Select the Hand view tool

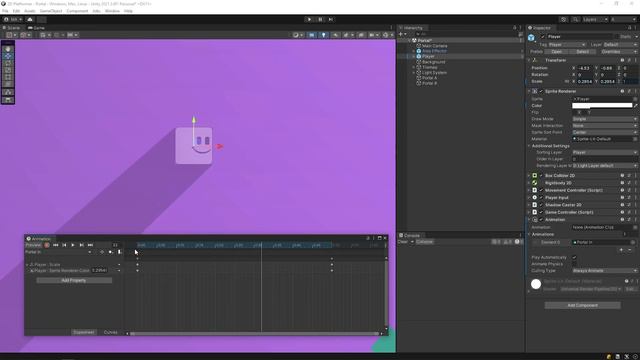[x=8, y=49]
